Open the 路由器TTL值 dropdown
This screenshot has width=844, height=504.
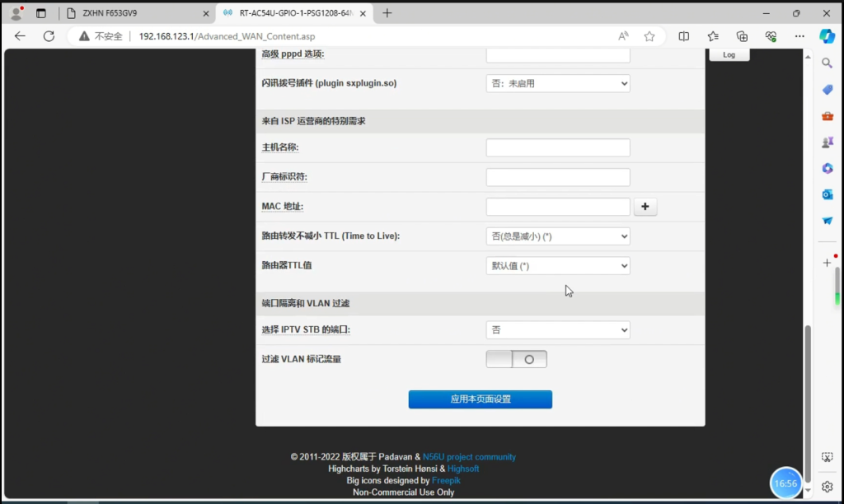558,266
